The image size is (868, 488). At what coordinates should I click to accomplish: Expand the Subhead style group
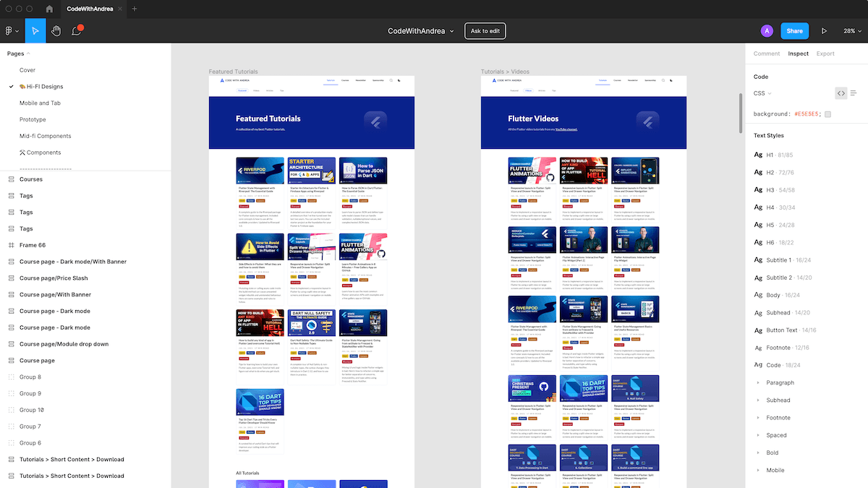pyautogui.click(x=758, y=401)
